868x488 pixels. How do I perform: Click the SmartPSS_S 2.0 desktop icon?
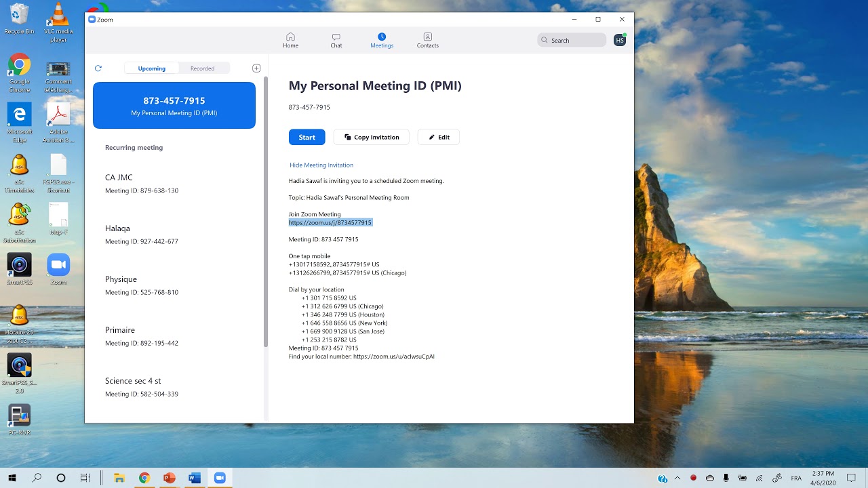[x=19, y=373]
